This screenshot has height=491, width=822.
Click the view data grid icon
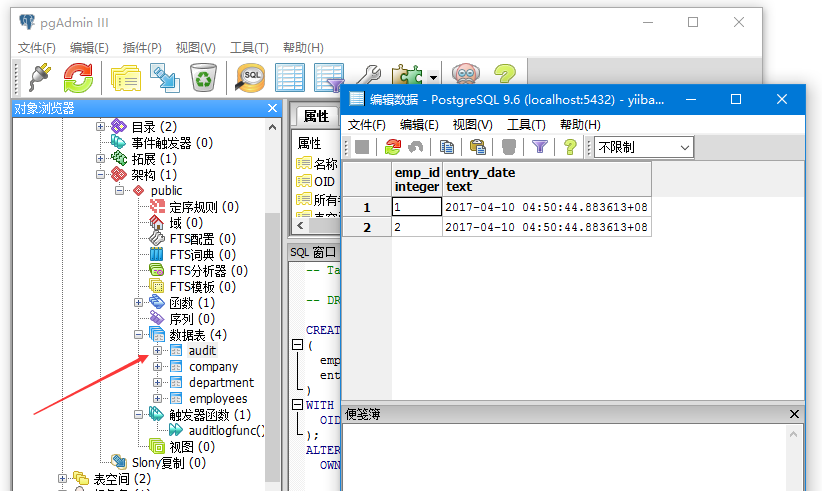pyautogui.click(x=289, y=78)
